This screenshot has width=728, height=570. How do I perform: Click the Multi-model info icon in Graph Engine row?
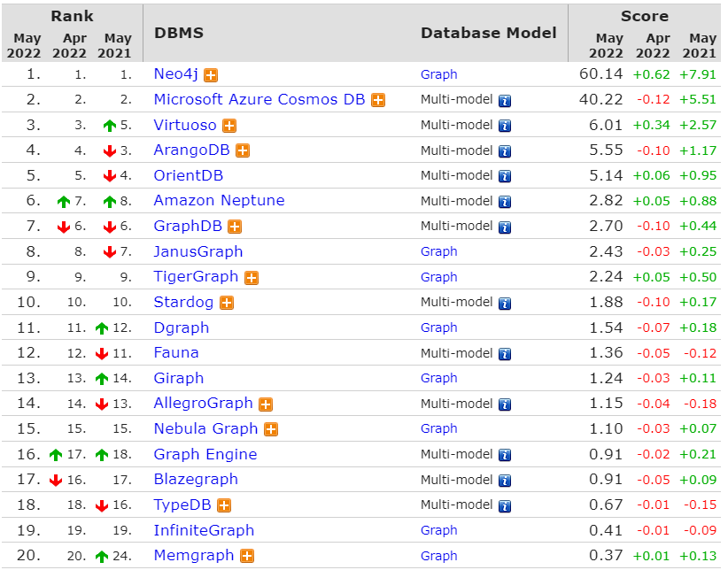(505, 455)
